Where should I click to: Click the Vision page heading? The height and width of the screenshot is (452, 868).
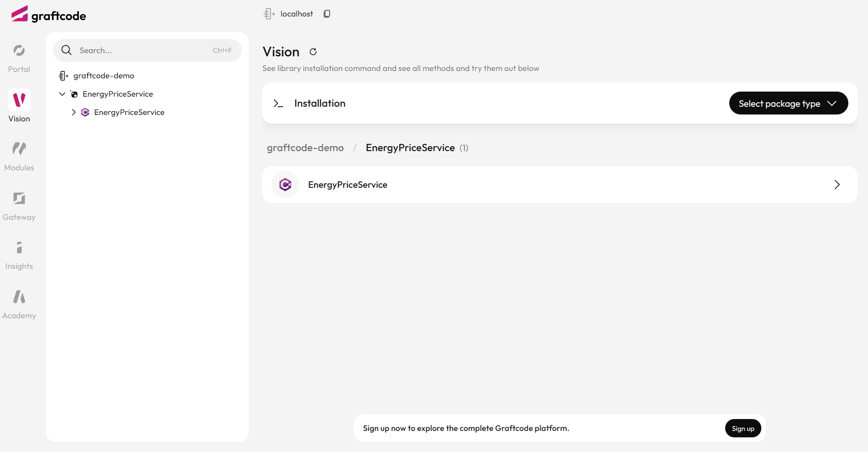click(281, 52)
